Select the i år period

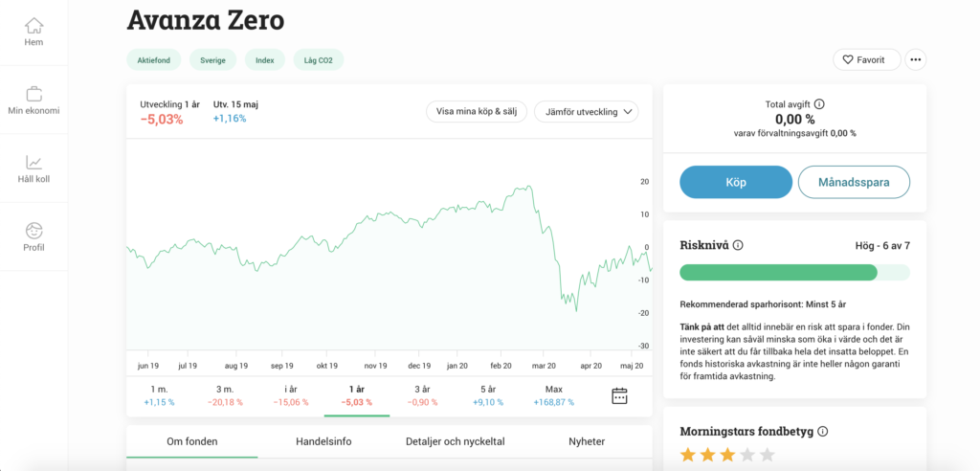click(291, 396)
